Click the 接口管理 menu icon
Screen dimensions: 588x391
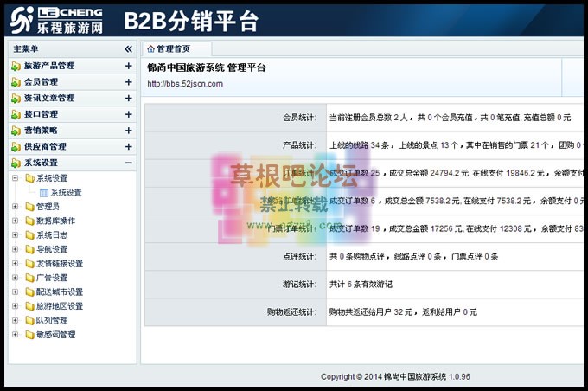click(x=16, y=114)
